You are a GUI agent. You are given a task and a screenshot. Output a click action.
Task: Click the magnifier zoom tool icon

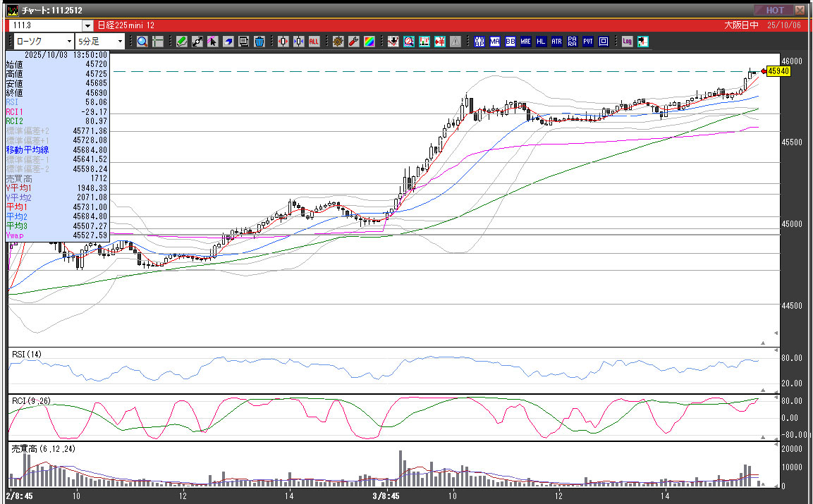point(142,42)
